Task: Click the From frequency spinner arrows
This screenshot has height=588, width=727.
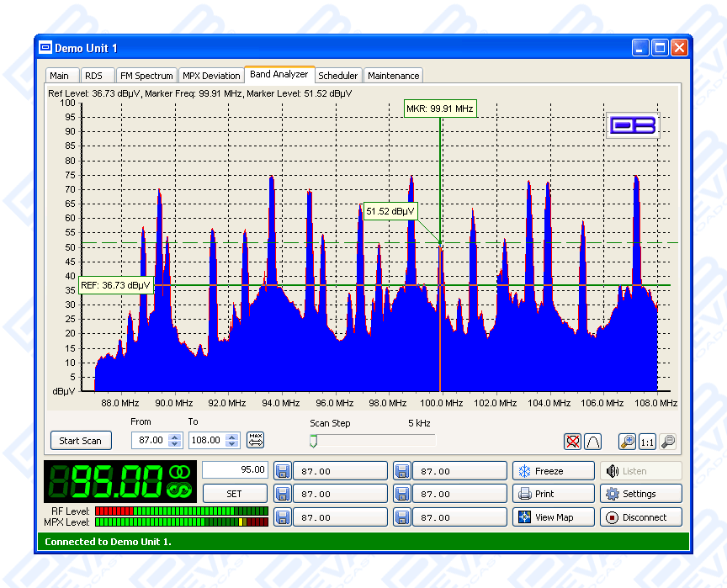Action: 175,440
